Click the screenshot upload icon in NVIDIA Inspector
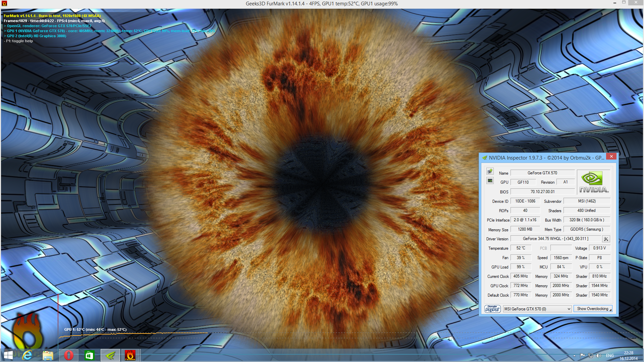The width and height of the screenshot is (644, 362). coord(490,171)
